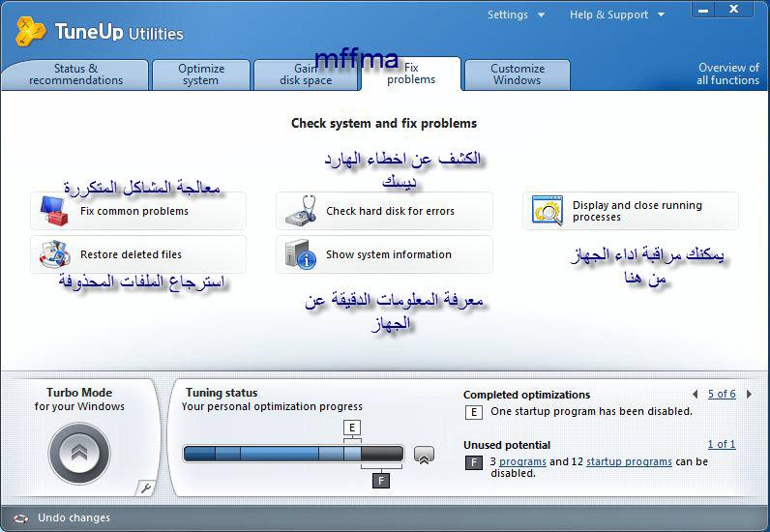
Task: Open the 5 of 6 link
Action: [722, 394]
